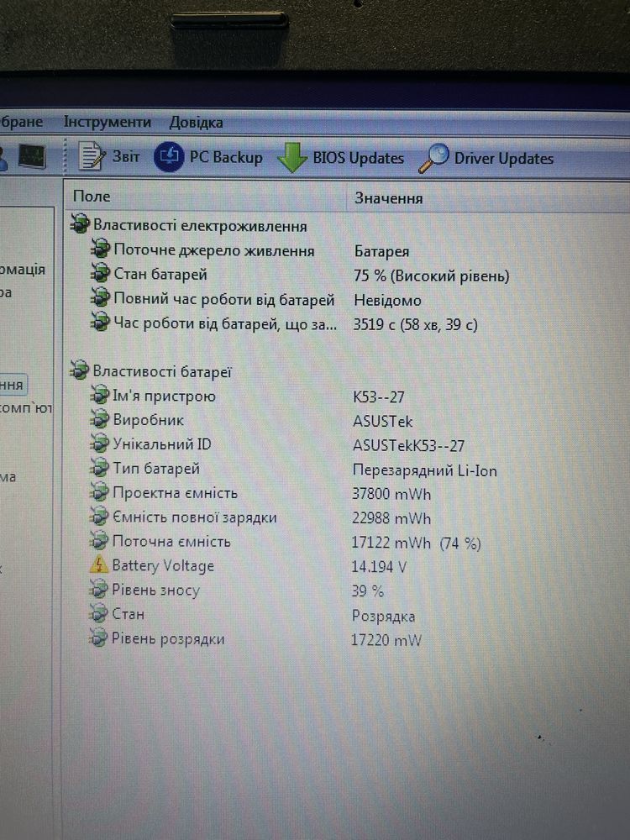Click the Поточне джерело живлення label
This screenshot has height=840, width=630.
pos(214,250)
